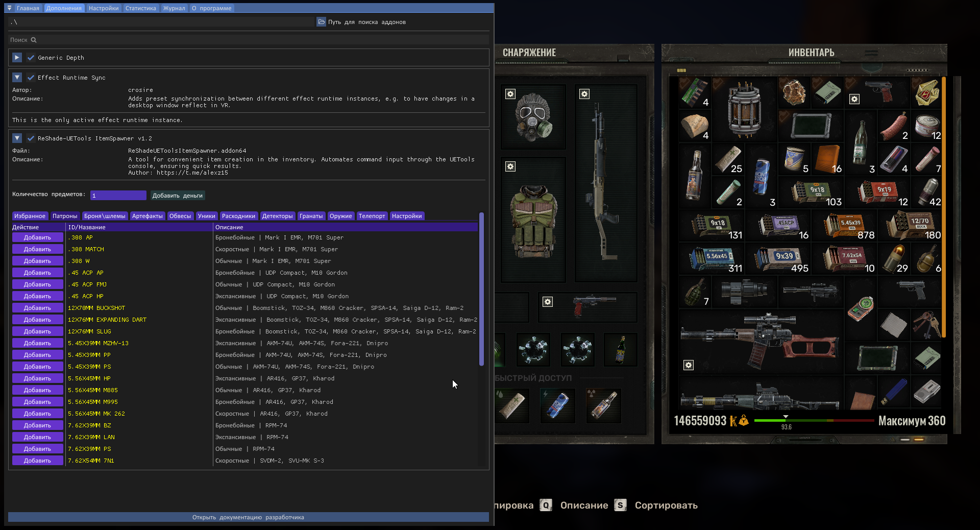
Task: Click the gear icon on the helmet slot
Action: click(510, 94)
